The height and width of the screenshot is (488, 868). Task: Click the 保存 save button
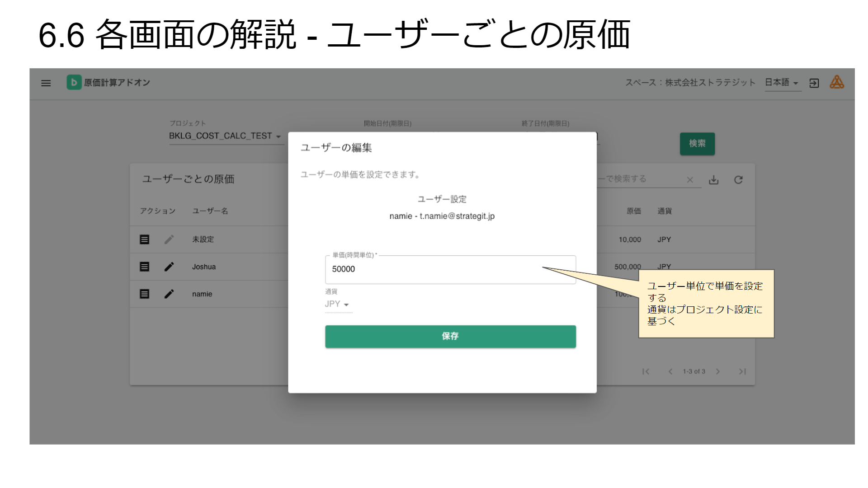(450, 336)
